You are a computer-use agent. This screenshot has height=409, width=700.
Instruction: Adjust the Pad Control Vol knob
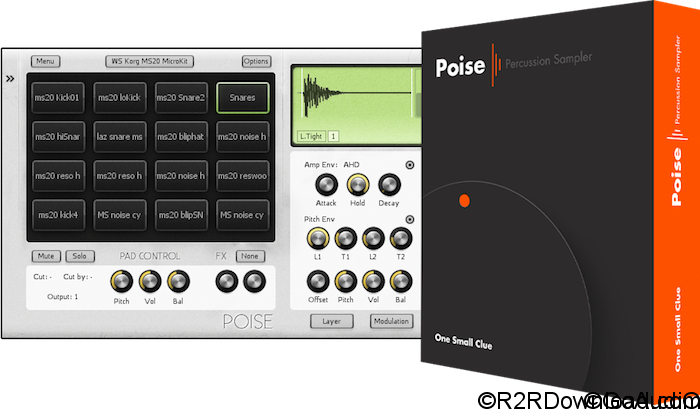click(150, 281)
